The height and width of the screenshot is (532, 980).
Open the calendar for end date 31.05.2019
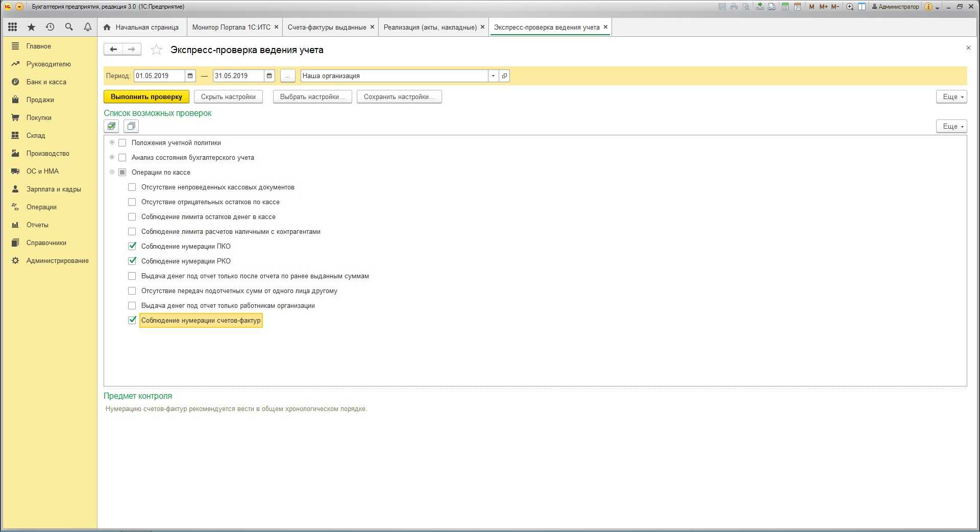[269, 76]
